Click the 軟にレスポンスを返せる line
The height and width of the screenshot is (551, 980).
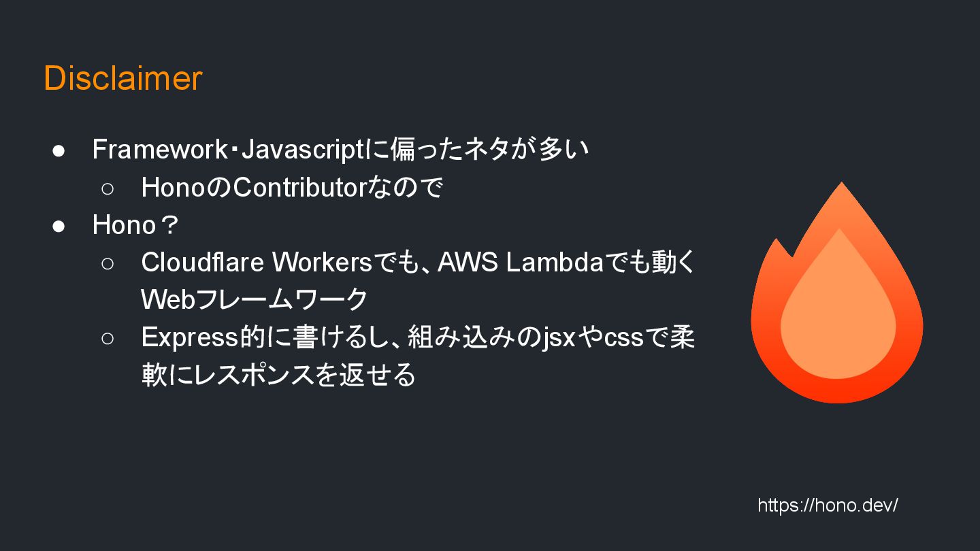(x=278, y=375)
